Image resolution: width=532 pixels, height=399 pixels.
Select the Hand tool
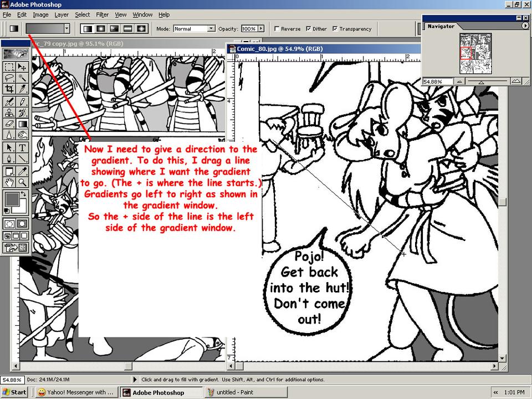pos(9,182)
